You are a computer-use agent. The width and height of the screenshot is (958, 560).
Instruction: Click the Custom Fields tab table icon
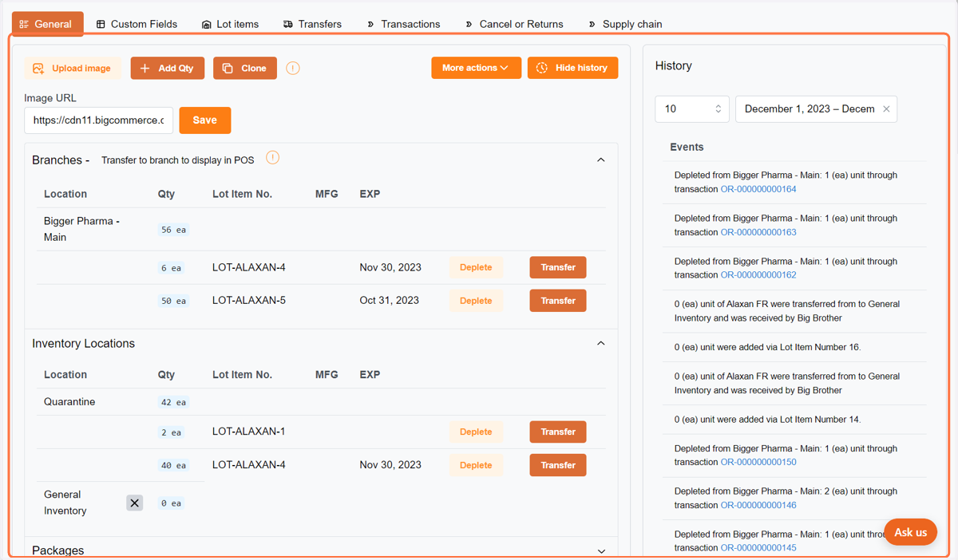101,25
